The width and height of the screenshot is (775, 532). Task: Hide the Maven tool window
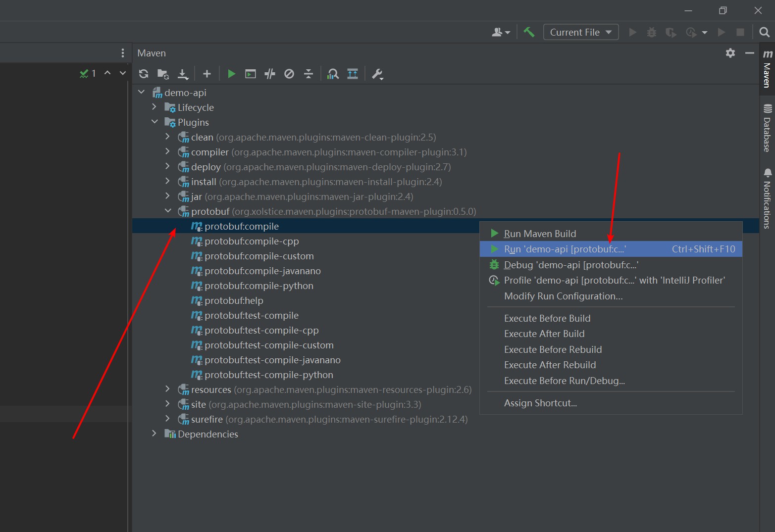750,53
